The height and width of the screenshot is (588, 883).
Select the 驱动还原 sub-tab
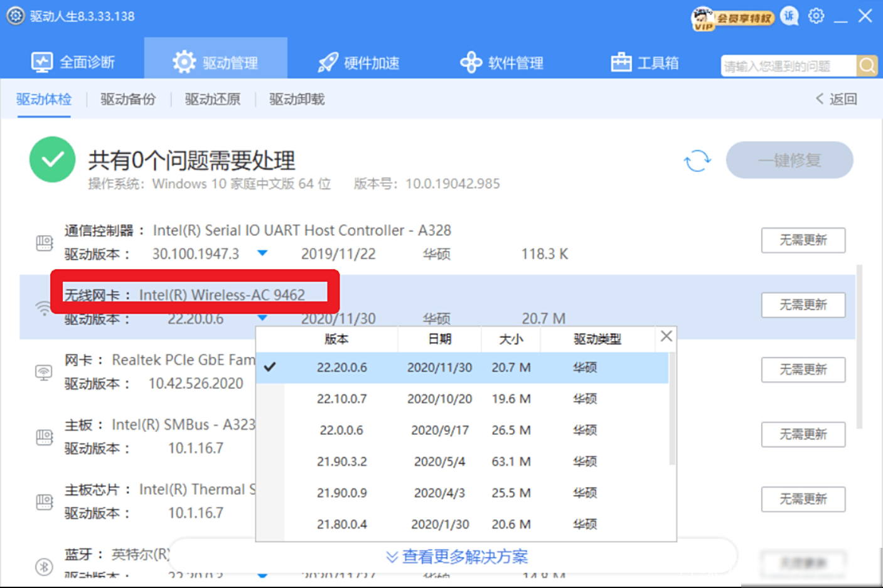[213, 99]
